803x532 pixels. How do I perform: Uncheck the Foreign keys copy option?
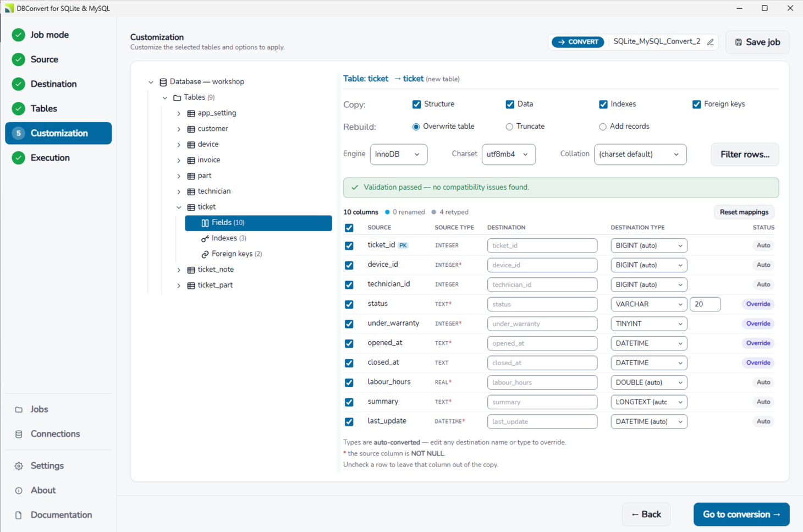tap(697, 105)
